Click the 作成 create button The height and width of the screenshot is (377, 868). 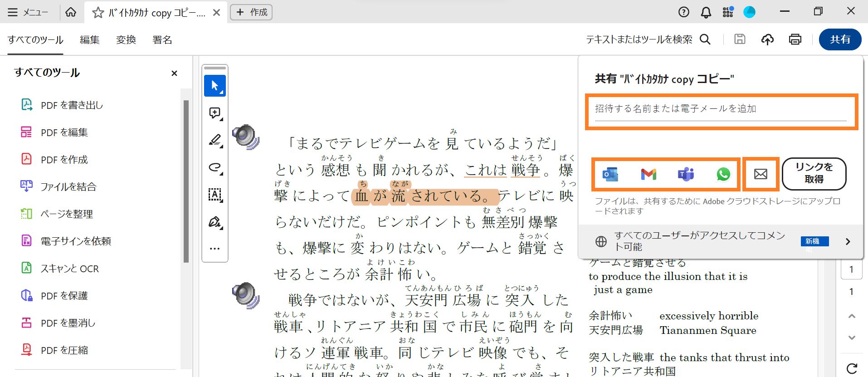[x=251, y=12]
